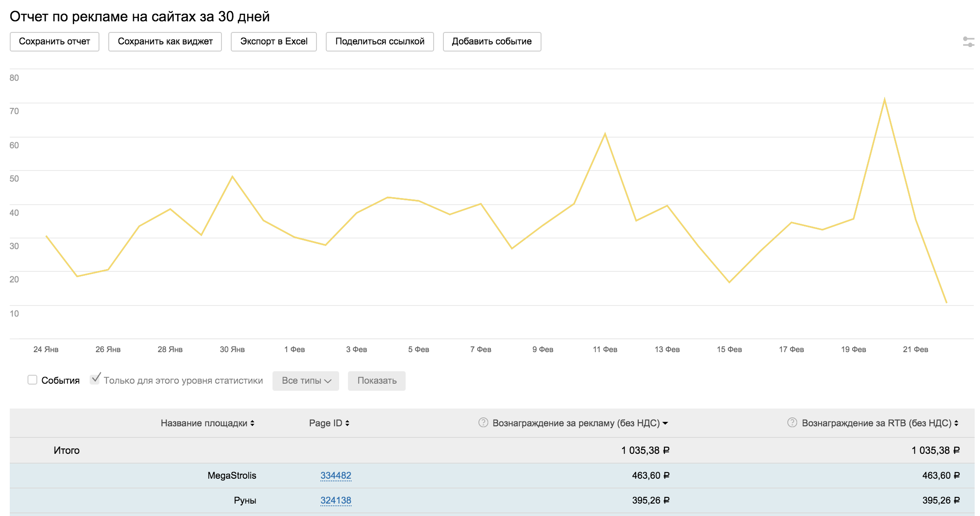This screenshot has height=516, width=980.
Task: Click sort arrow on 'Вознаграждение за рекламу'
Action: 665,423
